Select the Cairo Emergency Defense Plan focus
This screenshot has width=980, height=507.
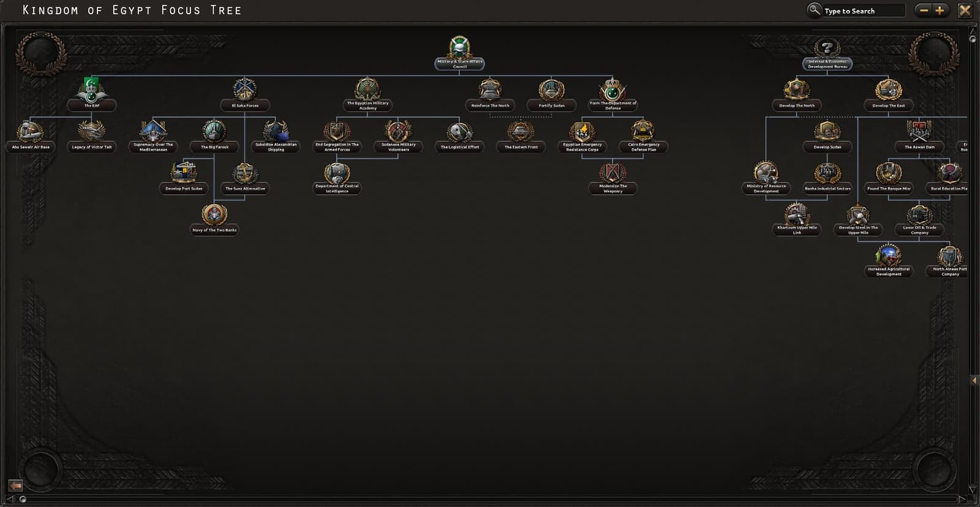(x=643, y=135)
